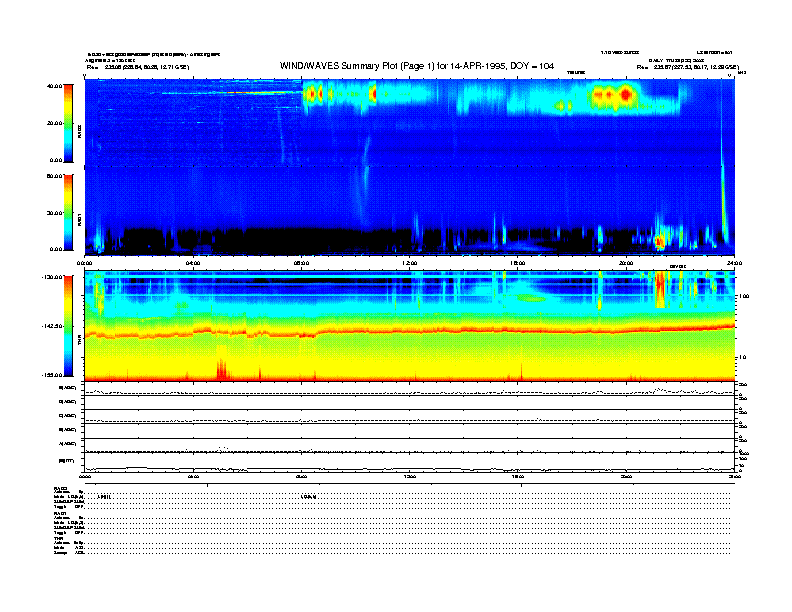Click the RAD2 color scale bar
The image size is (792, 612).
tap(68, 123)
